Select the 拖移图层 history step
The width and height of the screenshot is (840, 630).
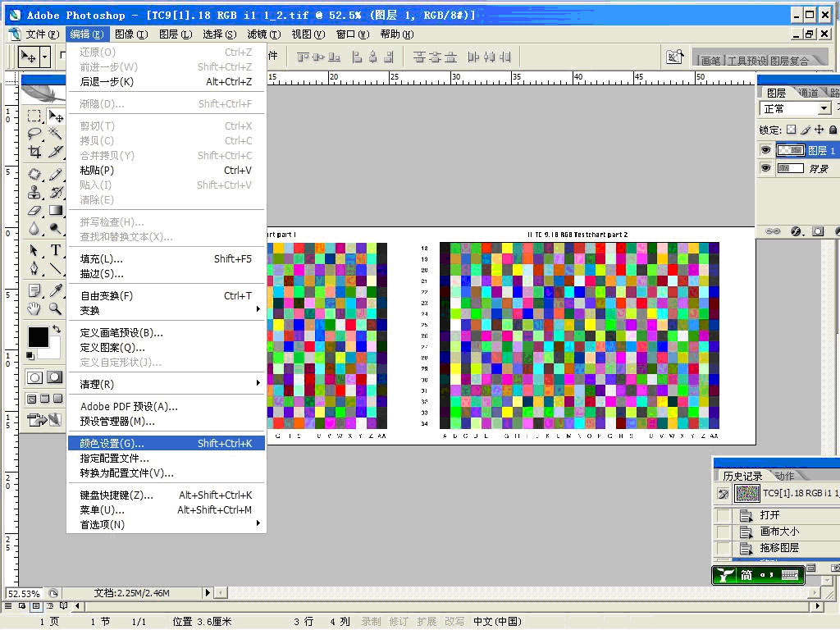click(x=779, y=547)
